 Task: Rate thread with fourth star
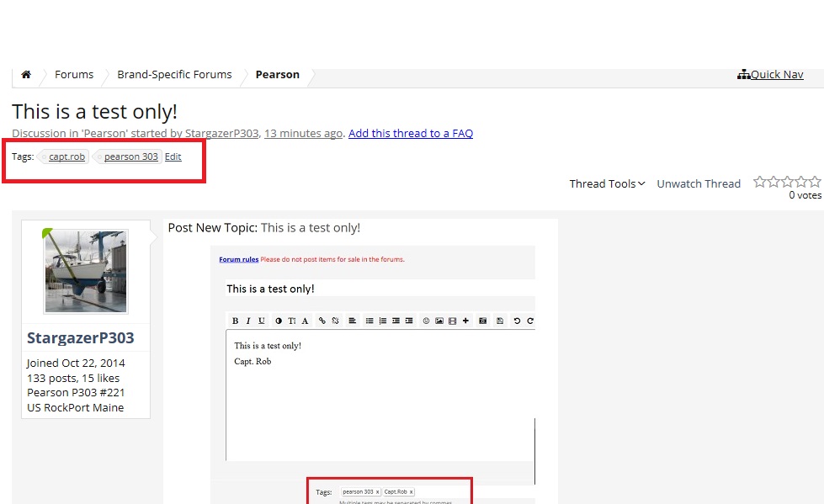801,182
